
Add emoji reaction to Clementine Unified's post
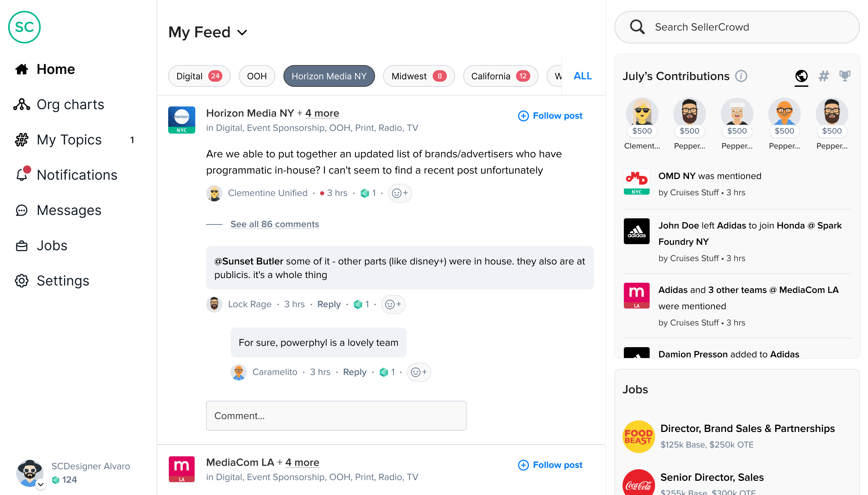coord(399,193)
